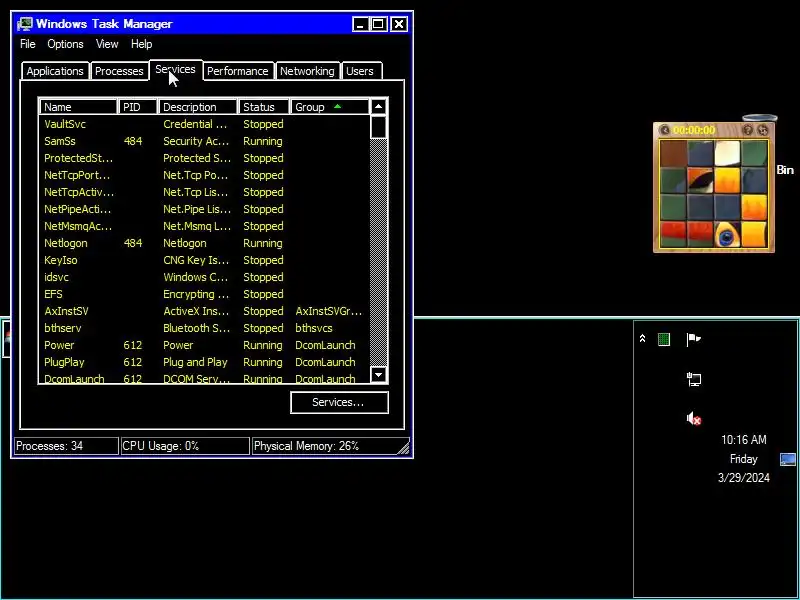Select the idsvc service row

(204, 277)
